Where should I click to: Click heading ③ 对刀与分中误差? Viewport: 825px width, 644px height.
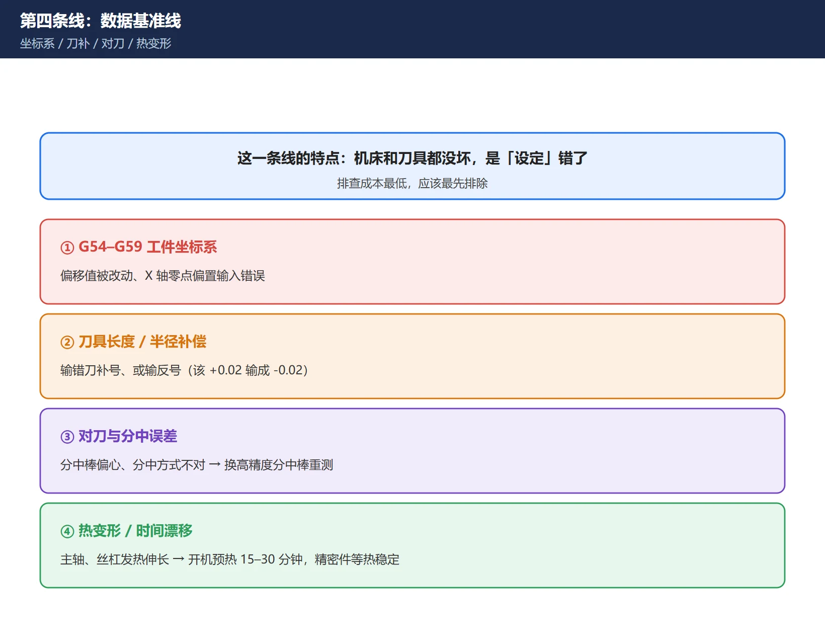(x=119, y=436)
